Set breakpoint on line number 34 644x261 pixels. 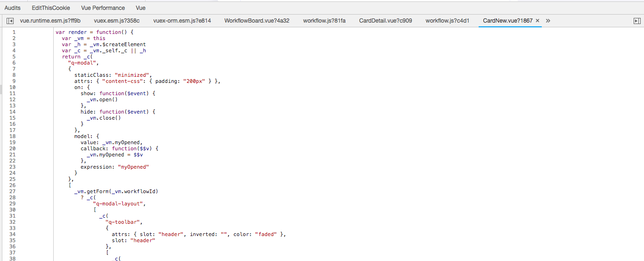pyautogui.click(x=12, y=234)
